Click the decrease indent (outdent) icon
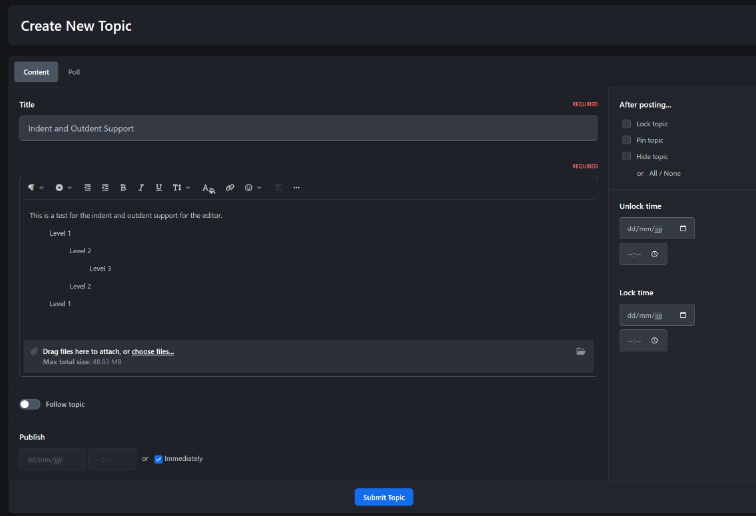 coord(88,187)
